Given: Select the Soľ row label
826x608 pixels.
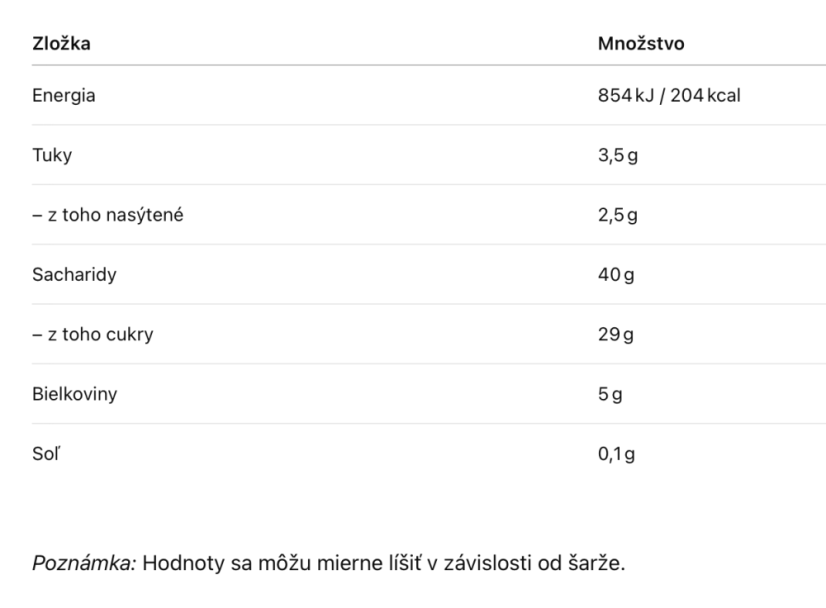Looking at the screenshot, I should (46, 454).
